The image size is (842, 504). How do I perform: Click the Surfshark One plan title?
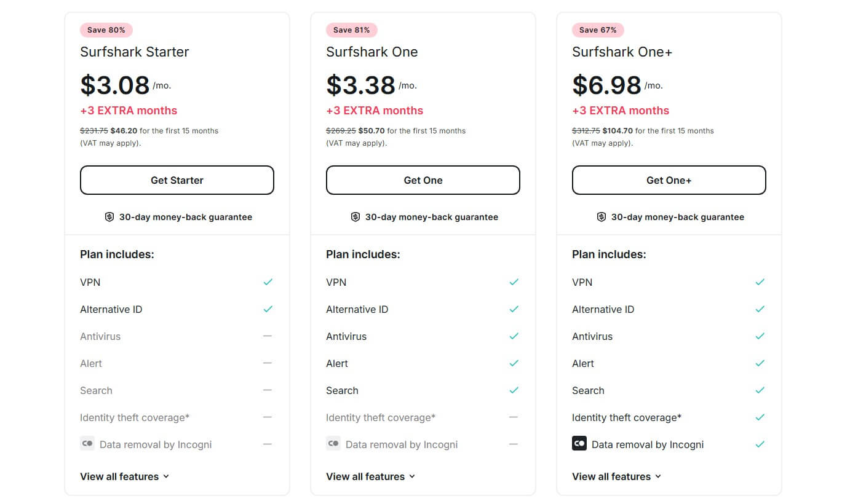click(x=371, y=52)
